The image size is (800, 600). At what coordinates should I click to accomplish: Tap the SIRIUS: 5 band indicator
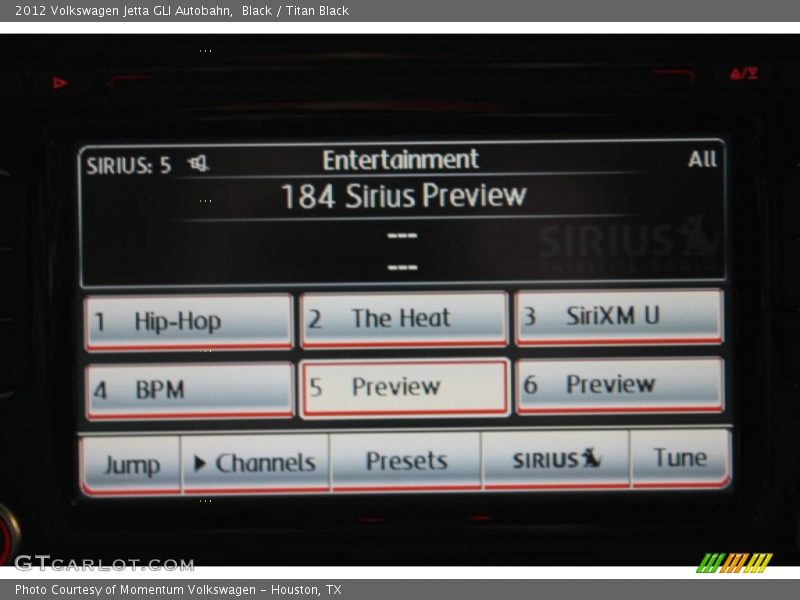coord(129,166)
